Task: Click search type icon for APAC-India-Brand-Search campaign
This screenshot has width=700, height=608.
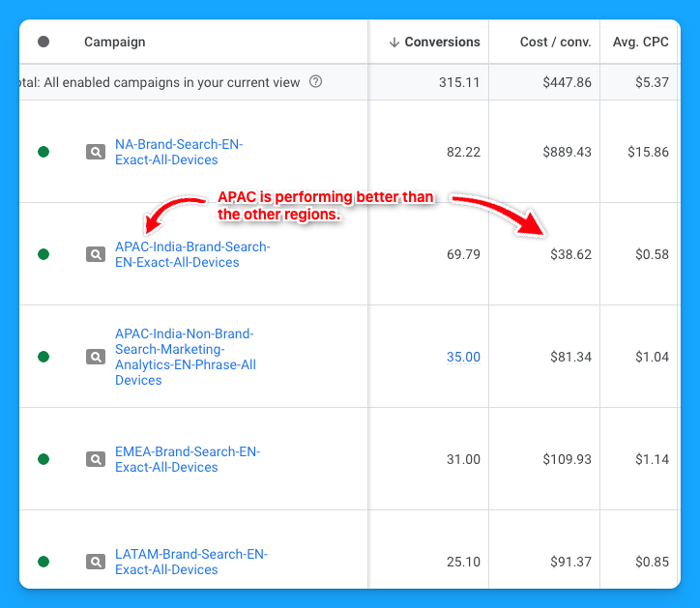Action: click(96, 254)
